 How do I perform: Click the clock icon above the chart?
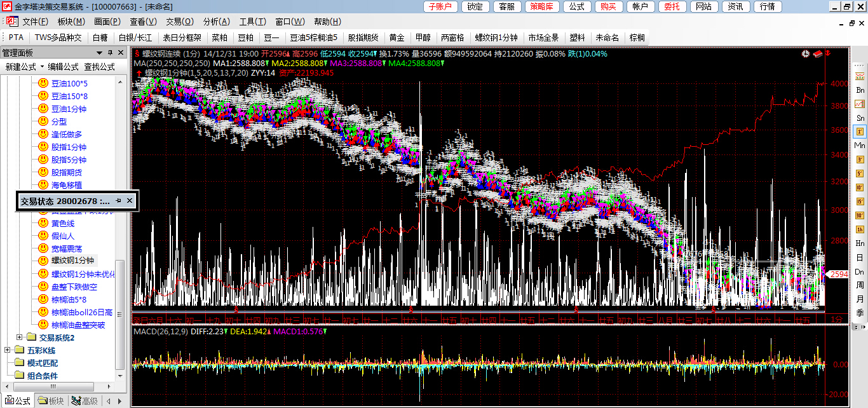(806, 54)
